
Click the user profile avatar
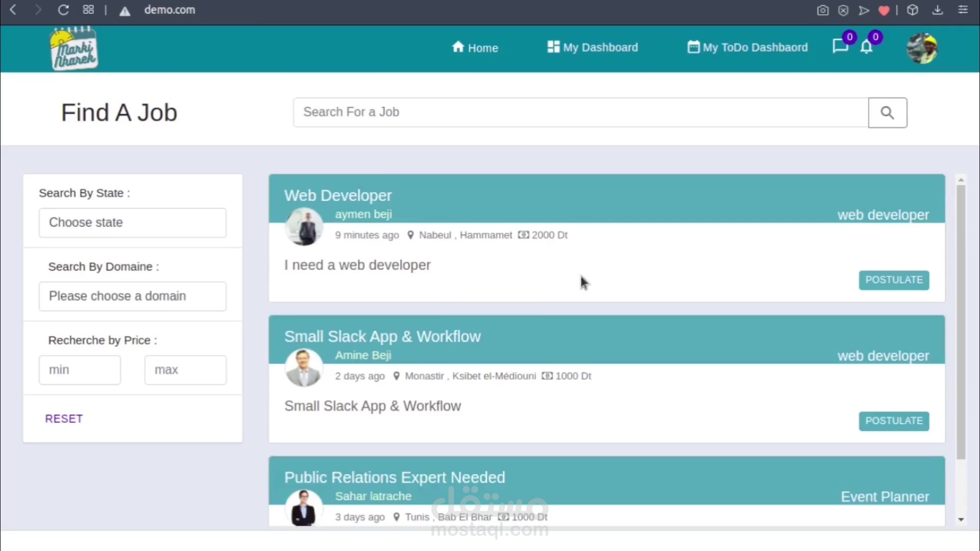coord(922,48)
